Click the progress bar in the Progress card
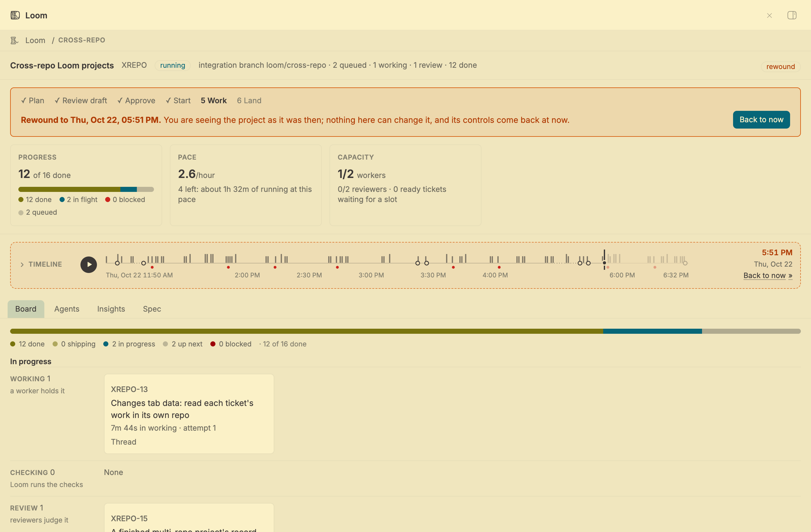This screenshot has width=811, height=532. [86, 189]
